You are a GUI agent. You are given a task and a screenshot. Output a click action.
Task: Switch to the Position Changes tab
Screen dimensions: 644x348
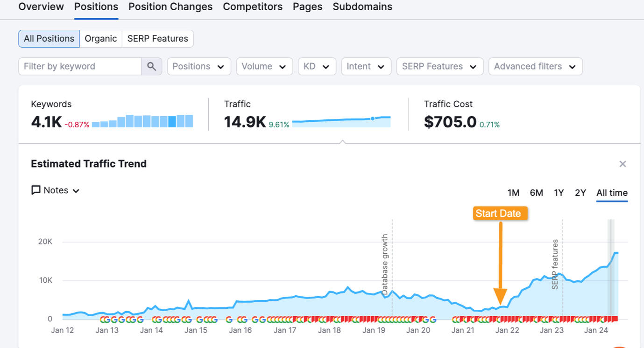[170, 7]
